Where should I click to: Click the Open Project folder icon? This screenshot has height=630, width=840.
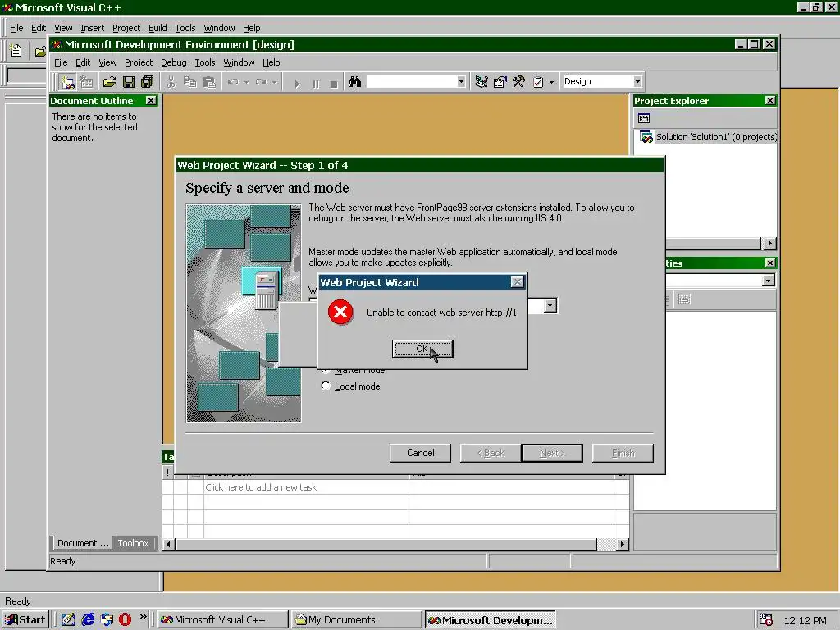pyautogui.click(x=109, y=82)
